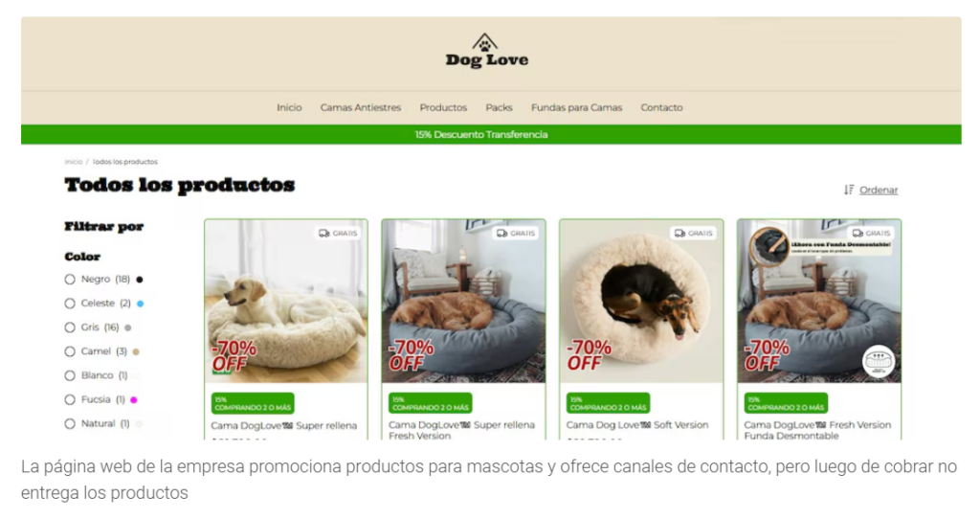
Task: Open the Contacto page link
Action: 661,107
